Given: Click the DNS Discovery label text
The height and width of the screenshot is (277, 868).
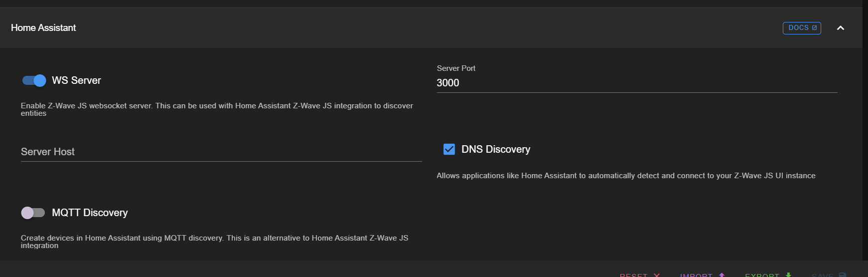Looking at the screenshot, I should [495, 149].
